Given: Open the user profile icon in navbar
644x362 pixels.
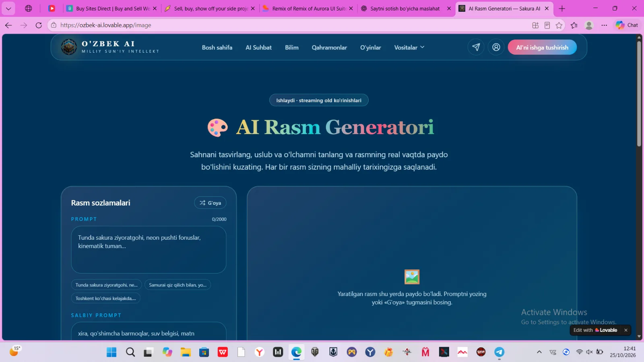Looking at the screenshot, I should click(x=496, y=47).
